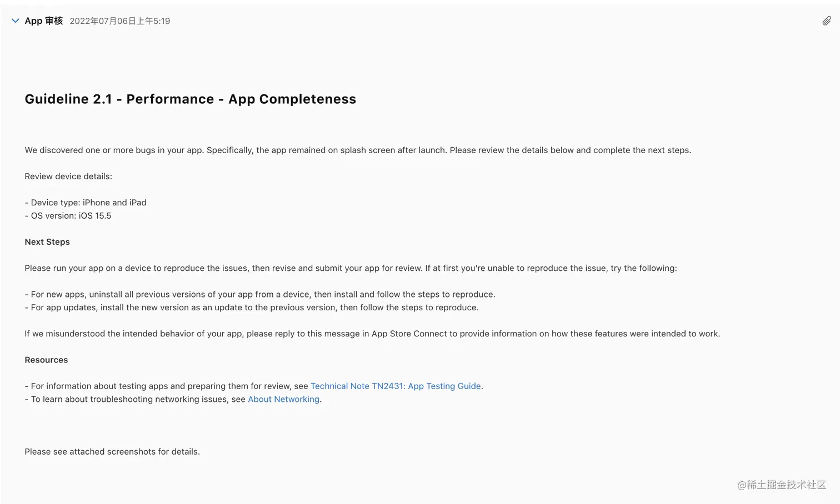This screenshot has height=504, width=840.
Task: Click the 'We discovered one or more bugs' paragraph
Action: [x=358, y=150]
